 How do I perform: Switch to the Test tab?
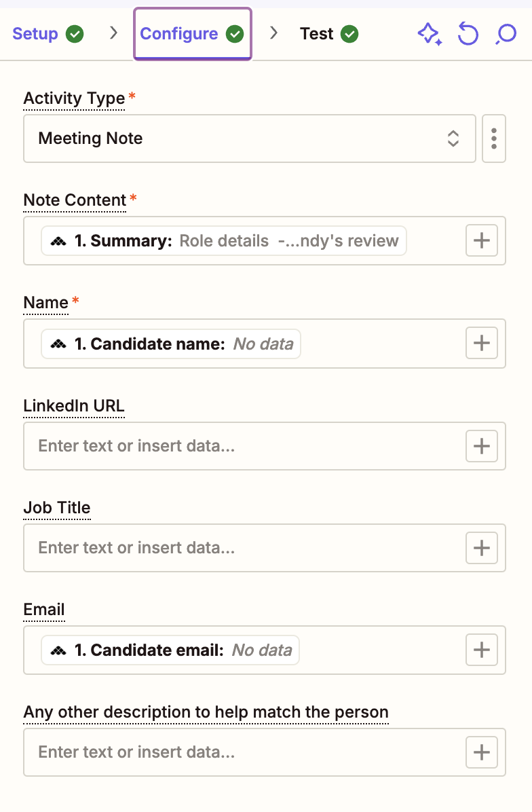point(329,34)
